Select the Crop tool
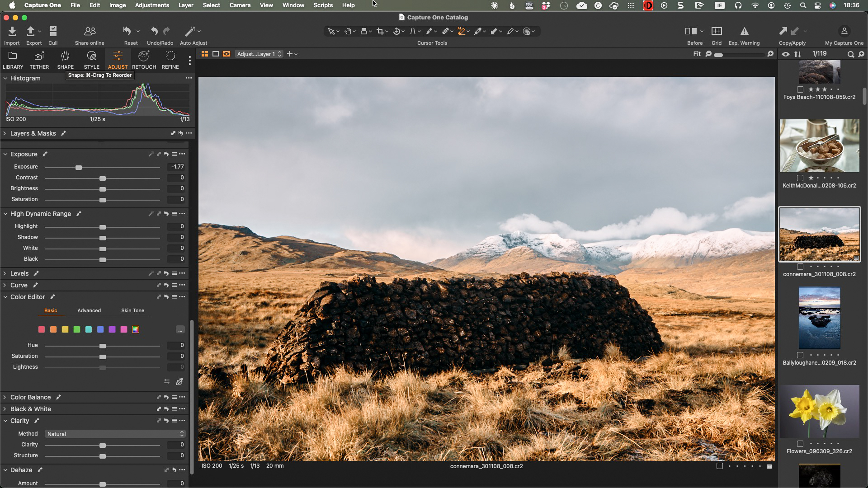Image resolution: width=868 pixels, height=488 pixels. pyautogui.click(x=380, y=31)
